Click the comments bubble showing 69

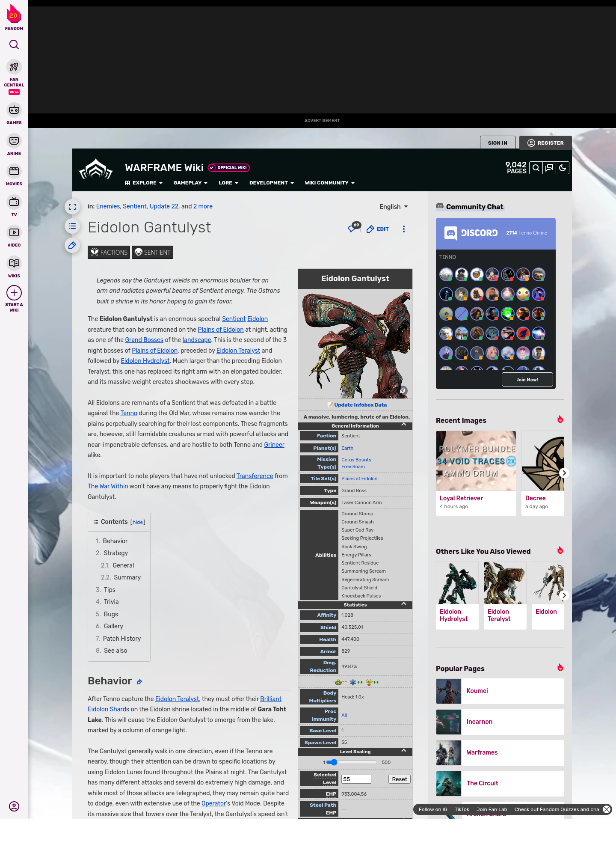click(x=353, y=229)
